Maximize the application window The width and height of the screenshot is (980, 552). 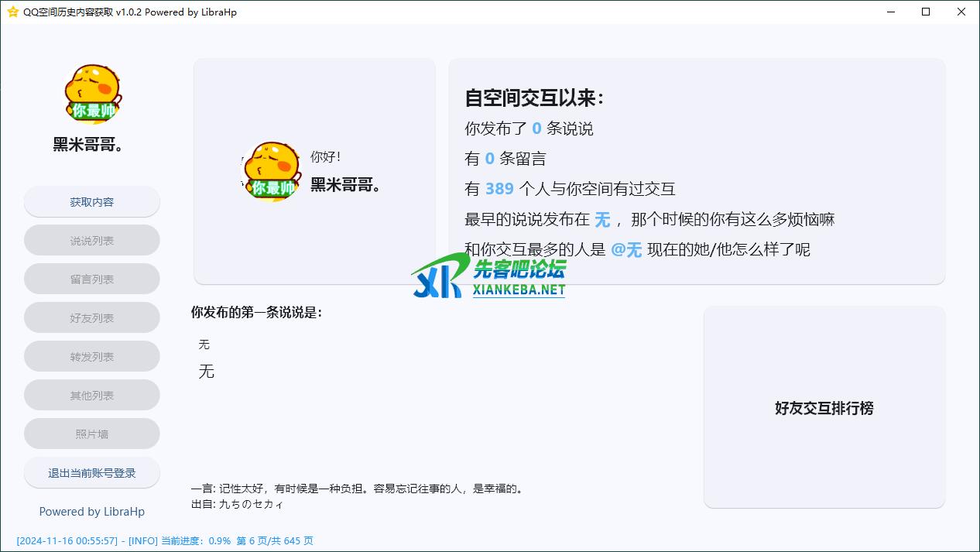(x=926, y=12)
